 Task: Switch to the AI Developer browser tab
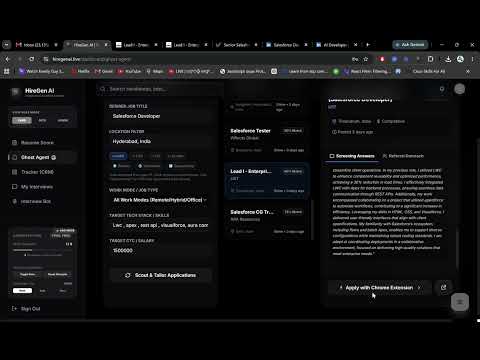(336, 45)
